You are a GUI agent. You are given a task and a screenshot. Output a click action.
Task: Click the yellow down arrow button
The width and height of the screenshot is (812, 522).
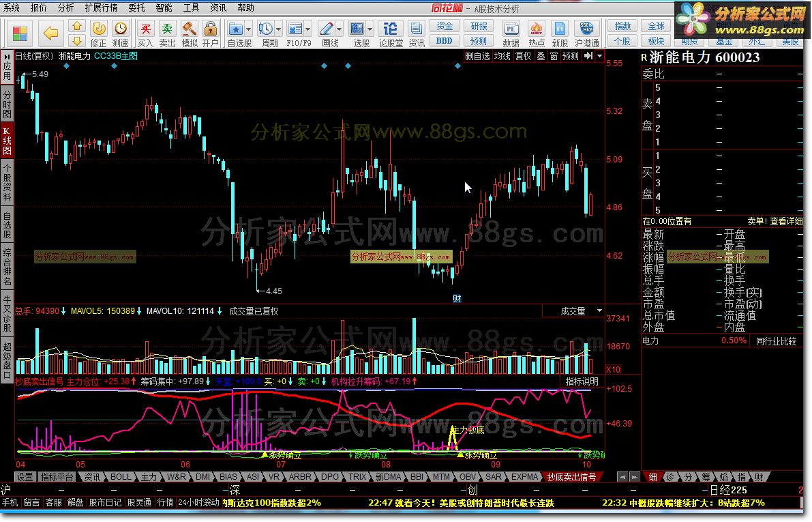click(76, 41)
